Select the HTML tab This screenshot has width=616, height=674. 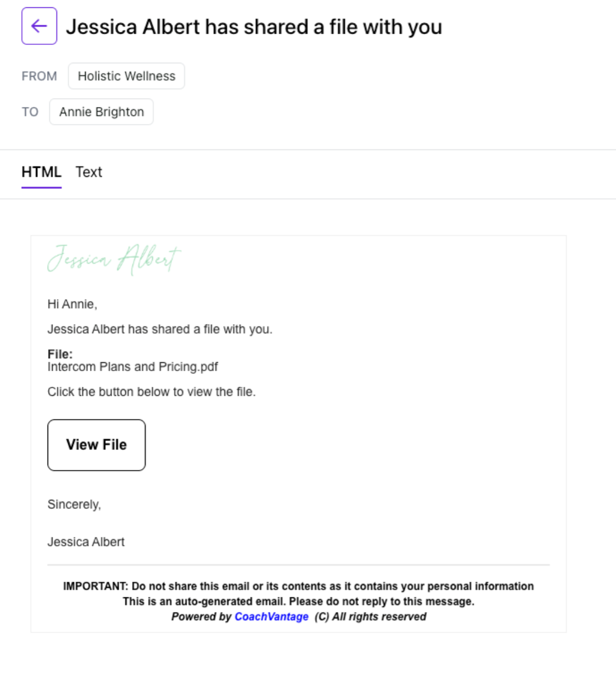coord(41,172)
